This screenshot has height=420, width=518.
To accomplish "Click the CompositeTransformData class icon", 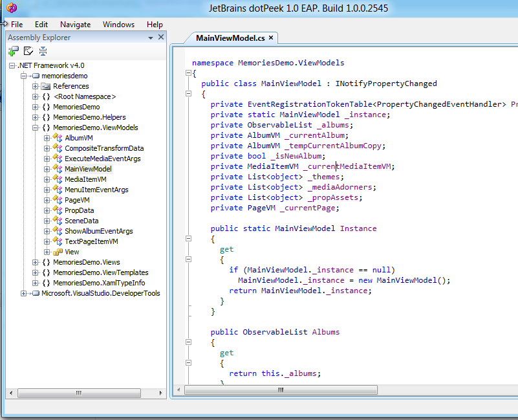I will (x=58, y=148).
